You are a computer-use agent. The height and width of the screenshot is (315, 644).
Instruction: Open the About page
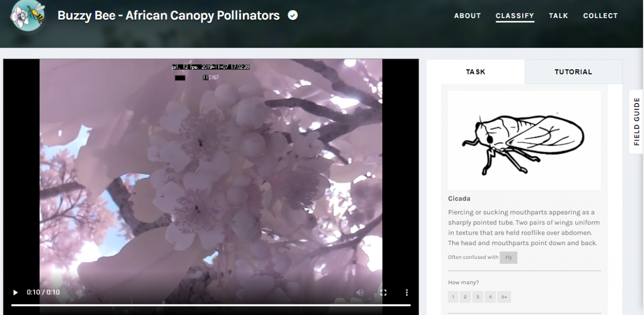click(x=467, y=16)
